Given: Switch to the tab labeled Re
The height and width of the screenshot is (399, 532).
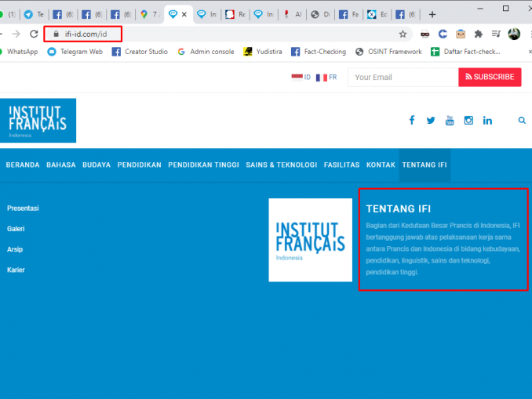Looking at the screenshot, I should pos(235,14).
